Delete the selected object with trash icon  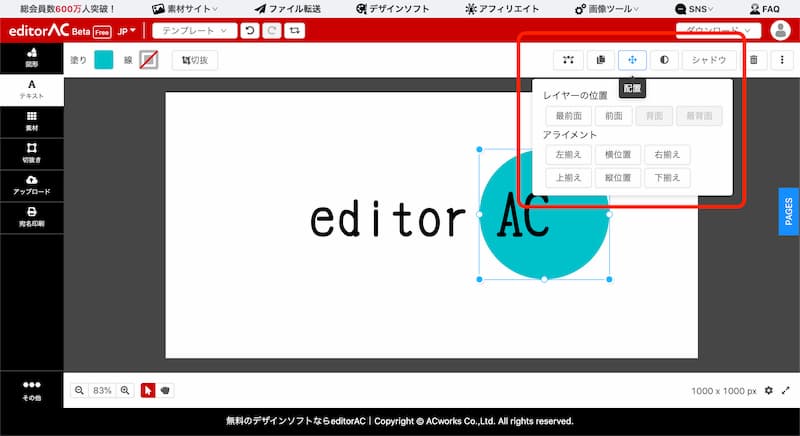click(x=754, y=60)
